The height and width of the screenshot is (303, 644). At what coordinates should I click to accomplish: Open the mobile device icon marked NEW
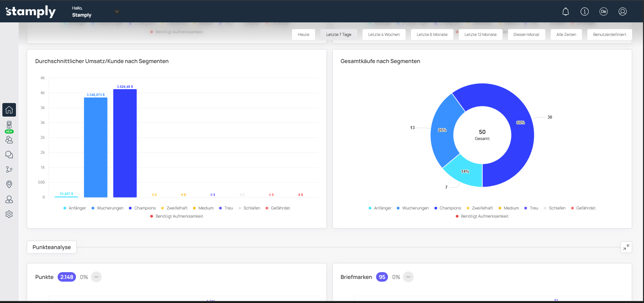9,125
